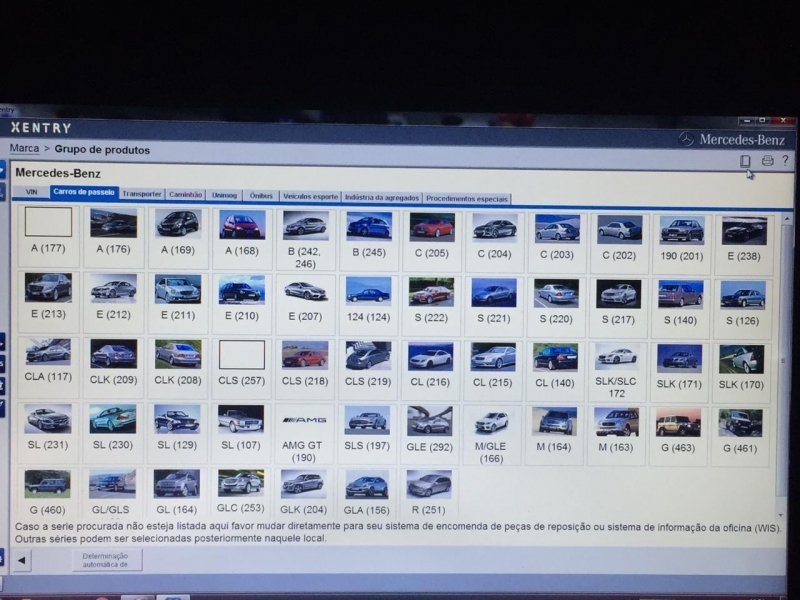Switch to the Transporter tab
Screen dimensions: 800x600
pos(142,194)
